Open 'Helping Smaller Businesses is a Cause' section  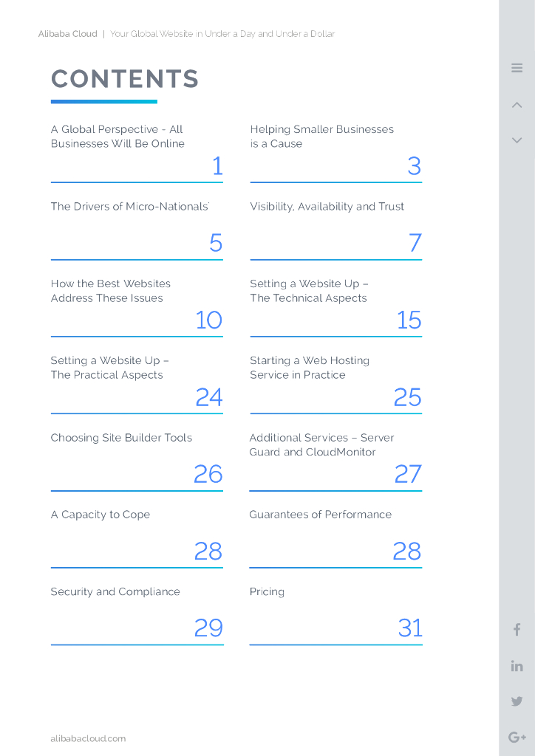pyautogui.click(x=321, y=137)
